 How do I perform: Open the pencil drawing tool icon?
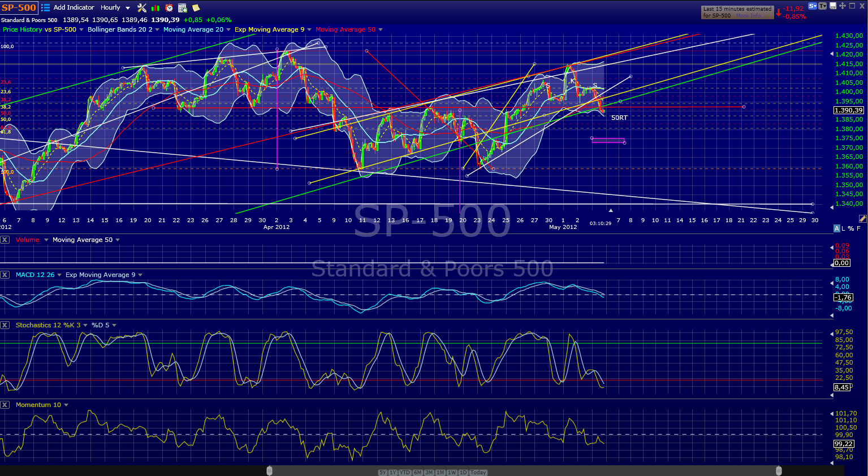pos(862,219)
